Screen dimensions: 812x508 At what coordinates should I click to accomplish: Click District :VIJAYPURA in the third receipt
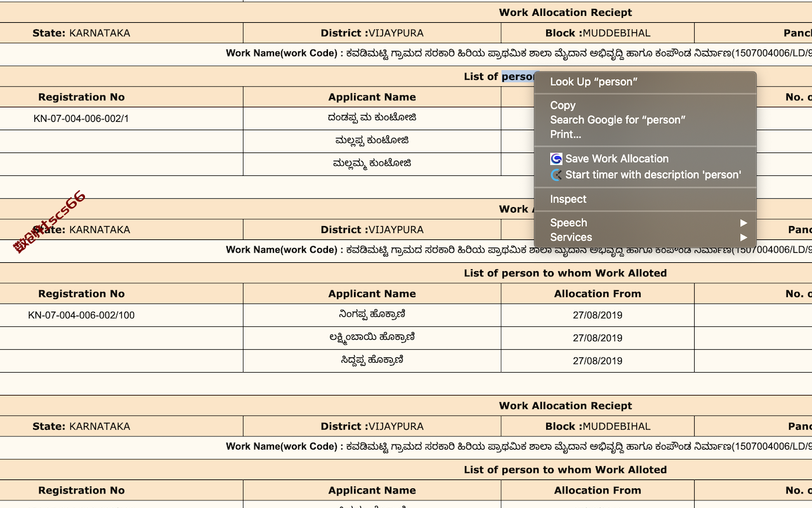[372, 427]
